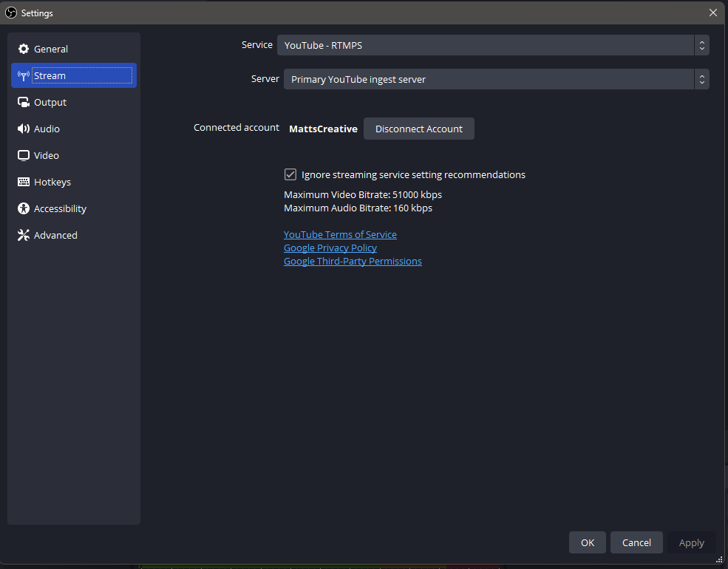Open the Google Third-Party Permissions link
This screenshot has height=569, width=728.
point(353,261)
